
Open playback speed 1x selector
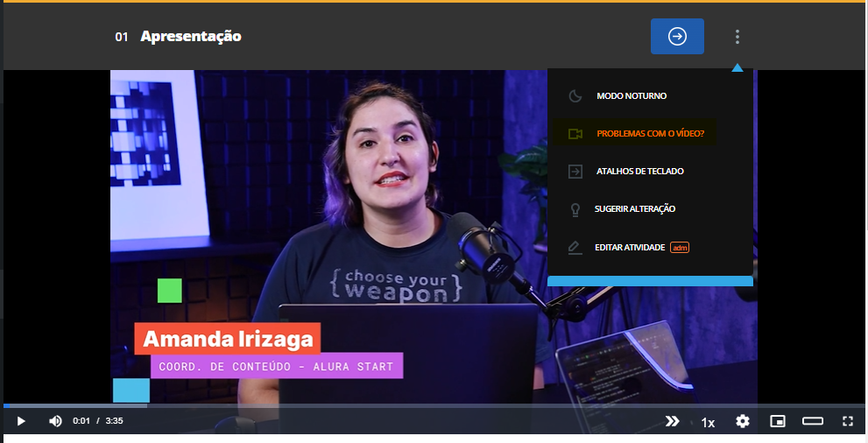(x=708, y=422)
